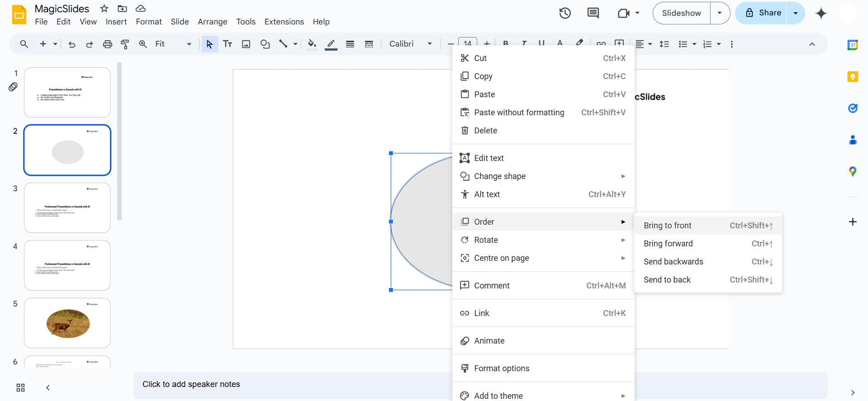Collapse the filmstrip panel arrow
The height and width of the screenshot is (401, 868).
tap(47, 387)
